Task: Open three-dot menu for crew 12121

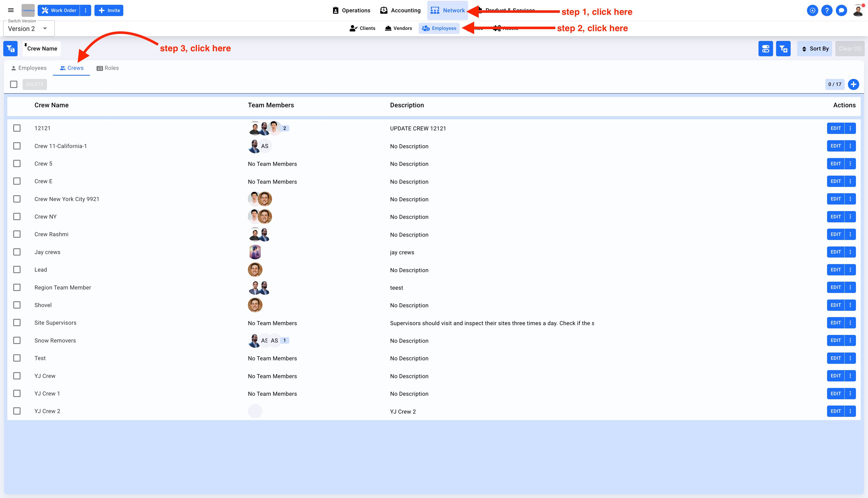Action: [x=850, y=128]
